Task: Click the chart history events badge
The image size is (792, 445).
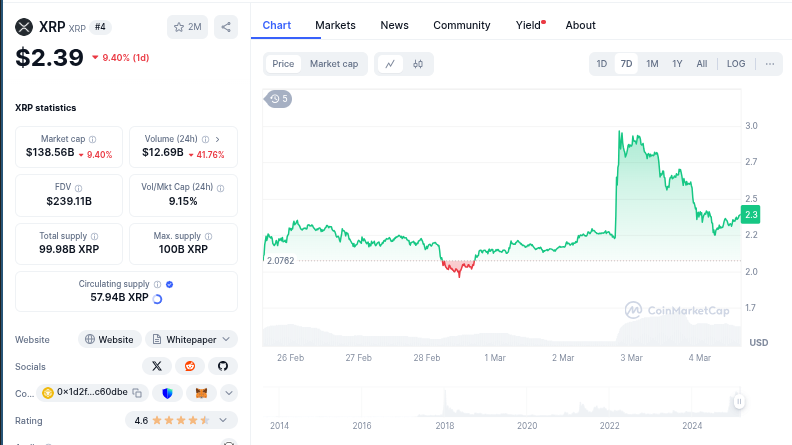Action: [279, 99]
